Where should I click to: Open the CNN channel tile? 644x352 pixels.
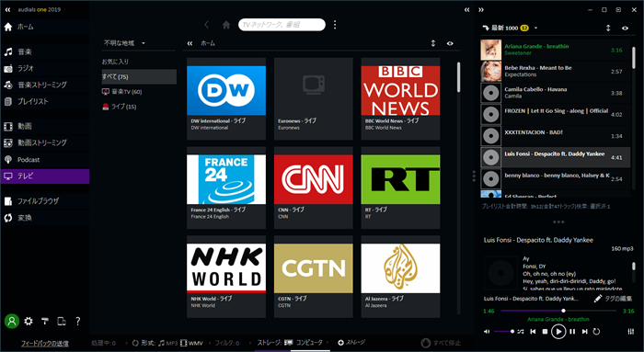point(314,187)
